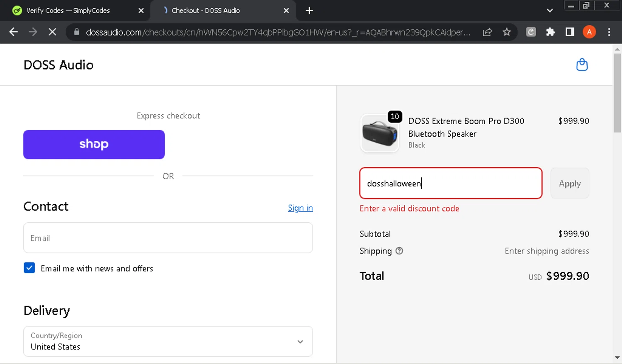Click the scrollbar down arrow

point(617,357)
